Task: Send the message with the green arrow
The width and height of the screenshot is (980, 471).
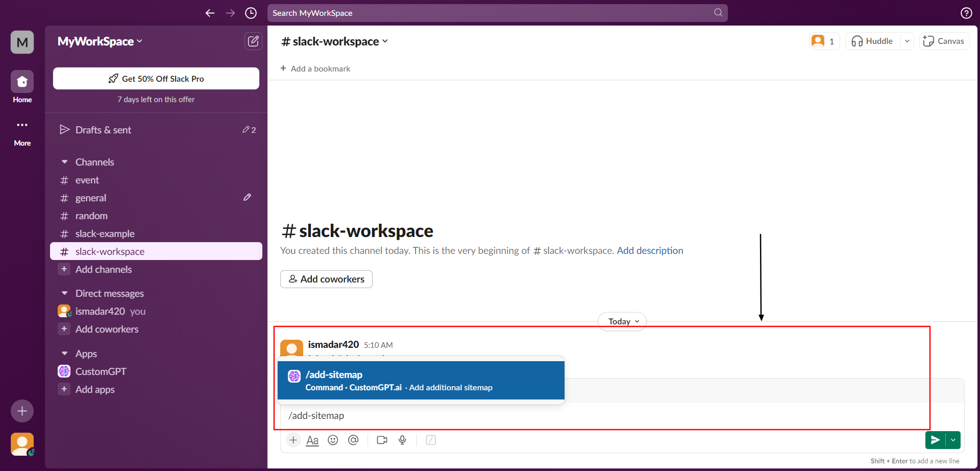Action: 935,440
